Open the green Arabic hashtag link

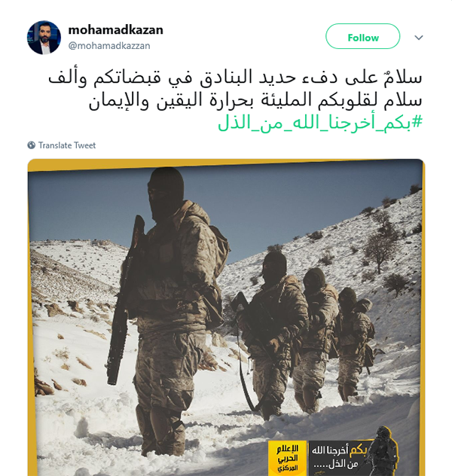320,123
